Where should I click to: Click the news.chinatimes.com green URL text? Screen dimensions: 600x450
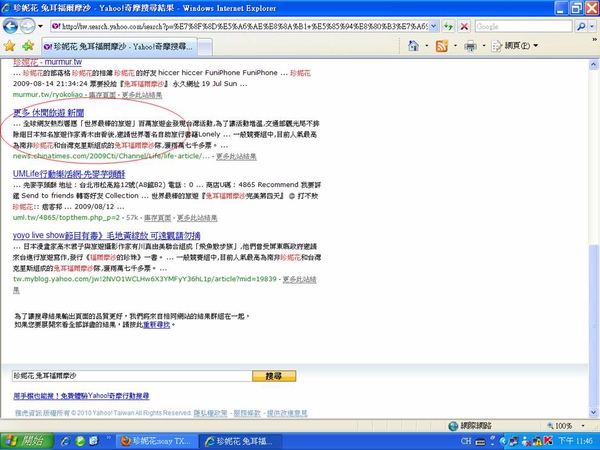click(111, 156)
